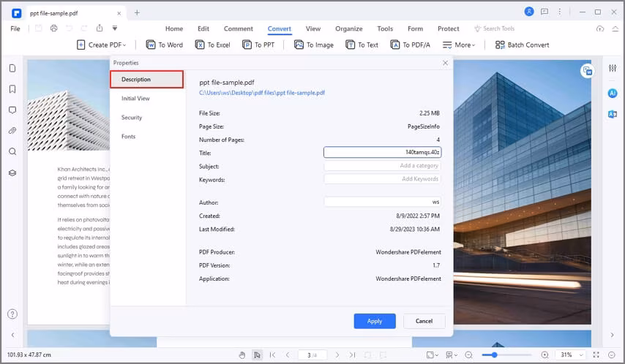Screen dimensions: 625x364
Task: Open a new tab with plus
Action: coord(137,12)
